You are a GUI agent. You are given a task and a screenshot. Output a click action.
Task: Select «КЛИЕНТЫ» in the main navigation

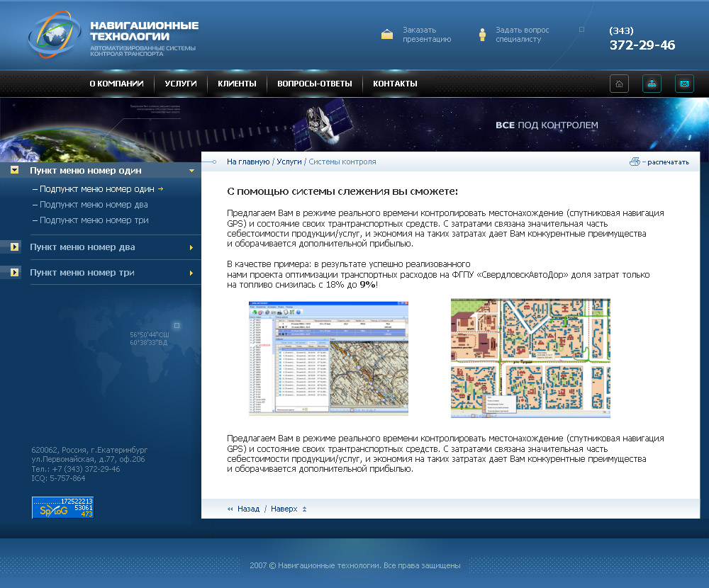(237, 83)
